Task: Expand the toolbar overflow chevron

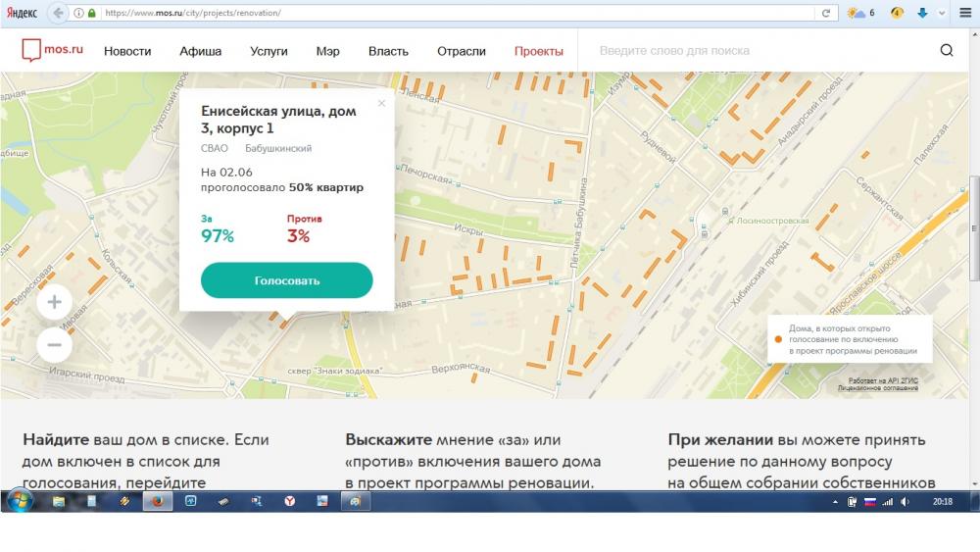Action: coord(943,13)
